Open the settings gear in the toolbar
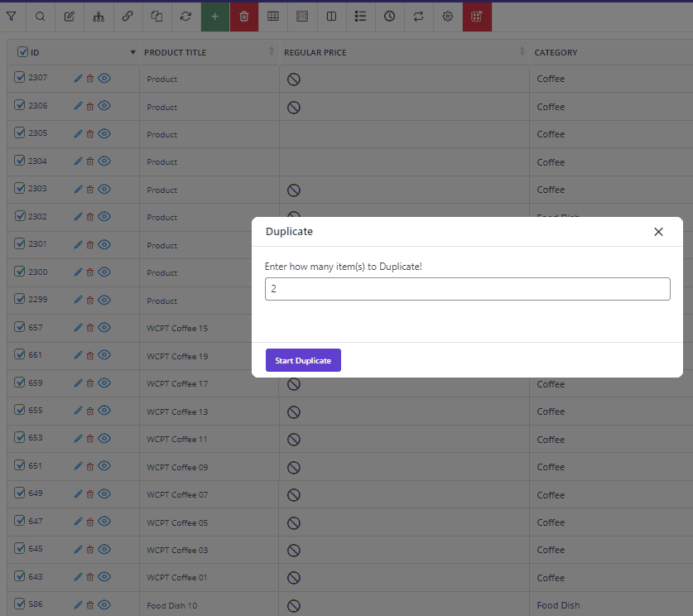This screenshot has height=616, width=693. pyautogui.click(x=447, y=17)
